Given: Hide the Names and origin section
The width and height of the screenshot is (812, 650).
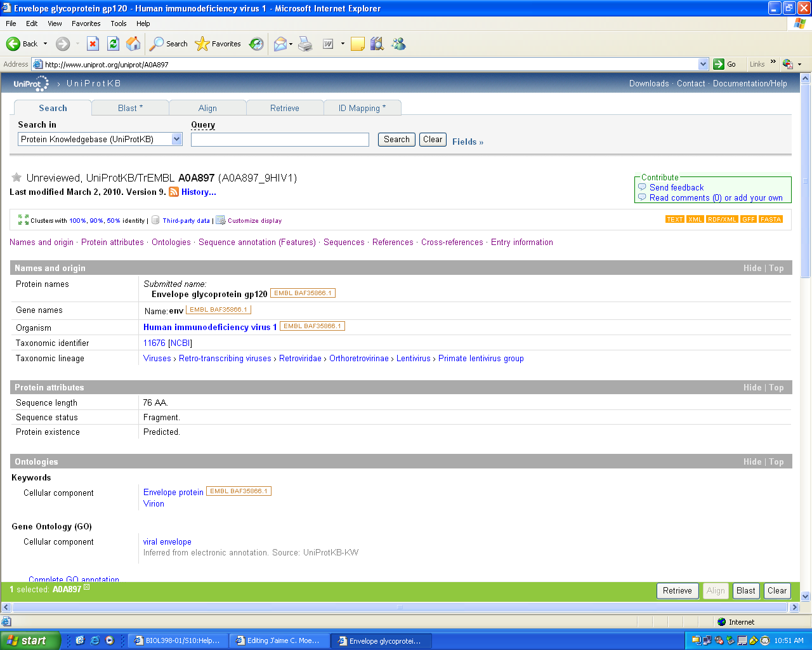Looking at the screenshot, I should [x=752, y=269].
